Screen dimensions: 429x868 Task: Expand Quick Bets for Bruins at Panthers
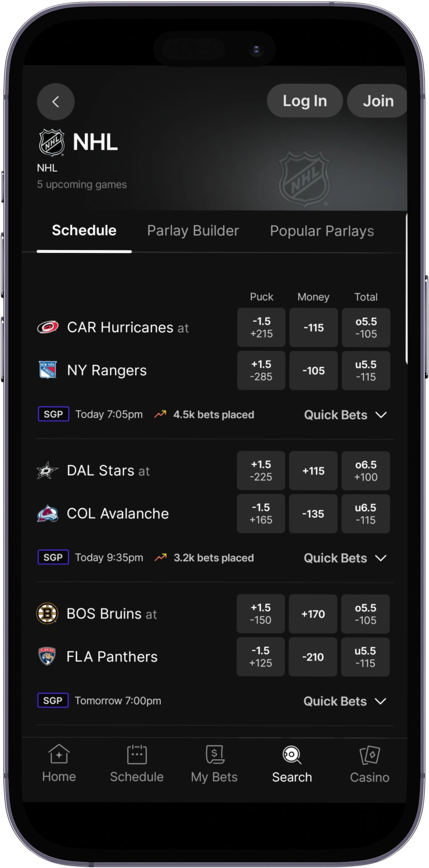click(x=345, y=701)
